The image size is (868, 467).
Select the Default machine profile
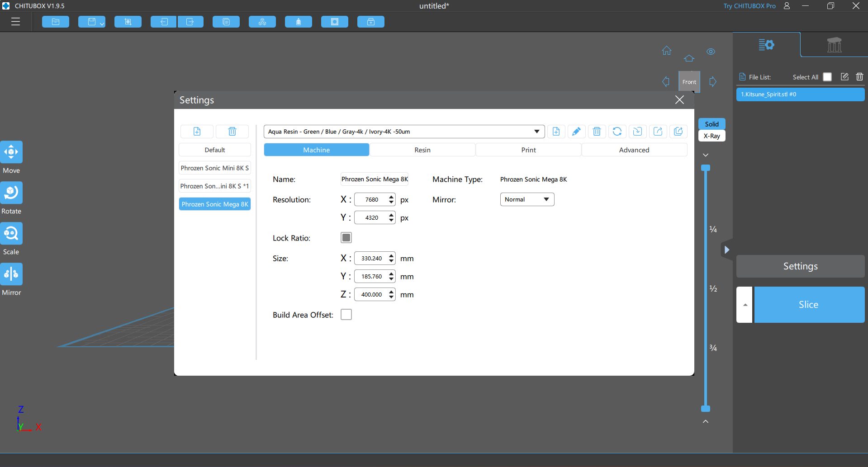[215, 150]
